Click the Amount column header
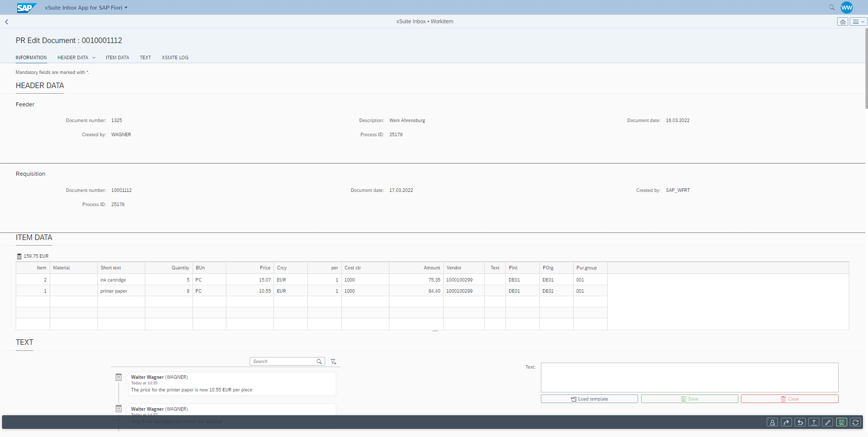The image size is (868, 437). [x=416, y=268]
